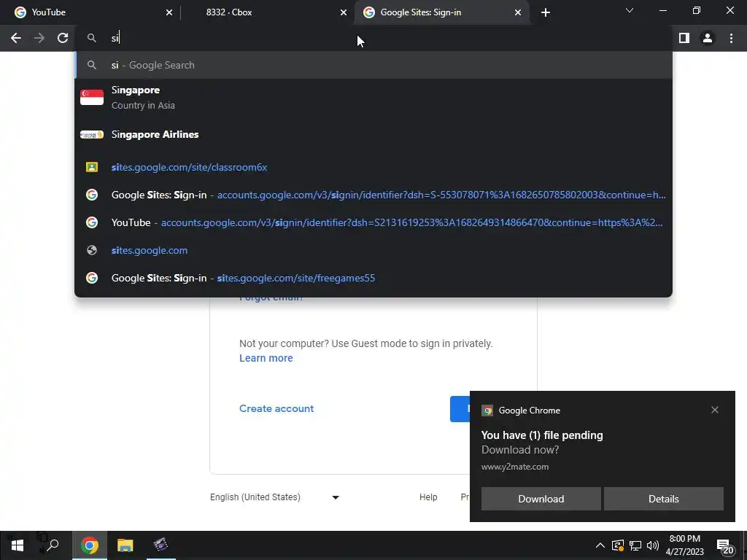
Task: Select Google Sites: Sign-in accounts.google.com suggestion
Action: (374, 195)
